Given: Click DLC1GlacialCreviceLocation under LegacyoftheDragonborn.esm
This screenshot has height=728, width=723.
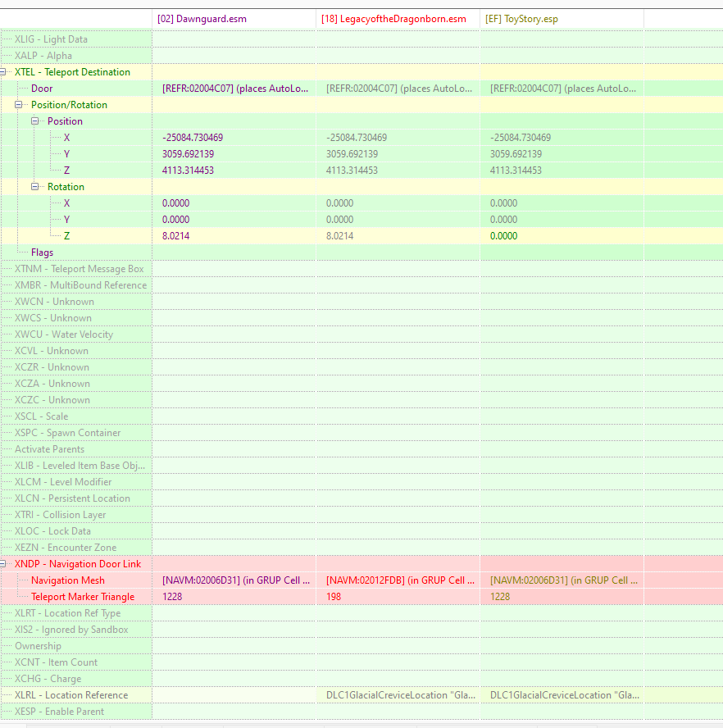Looking at the screenshot, I should (401, 695).
